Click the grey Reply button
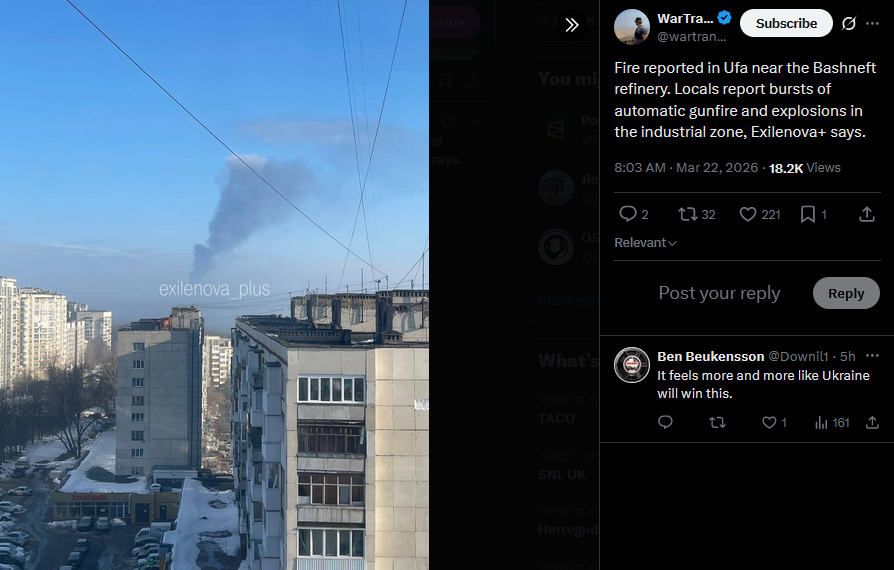Viewport: 894px width, 570px height. click(846, 293)
